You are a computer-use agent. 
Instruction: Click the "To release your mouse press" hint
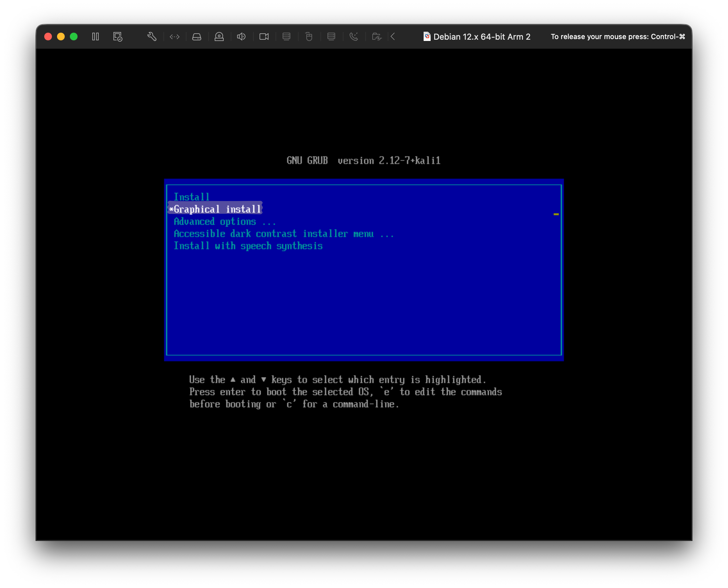click(x=617, y=37)
